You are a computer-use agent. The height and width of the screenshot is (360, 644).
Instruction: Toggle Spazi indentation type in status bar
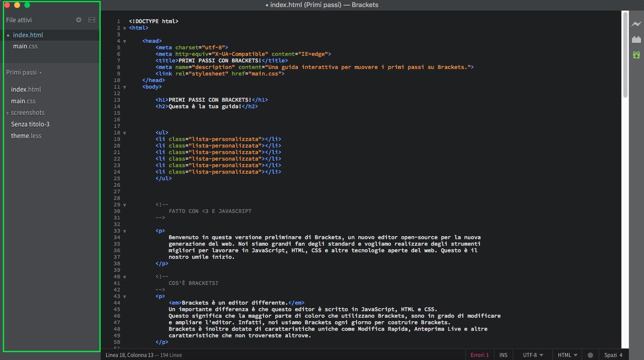[x=610, y=355]
